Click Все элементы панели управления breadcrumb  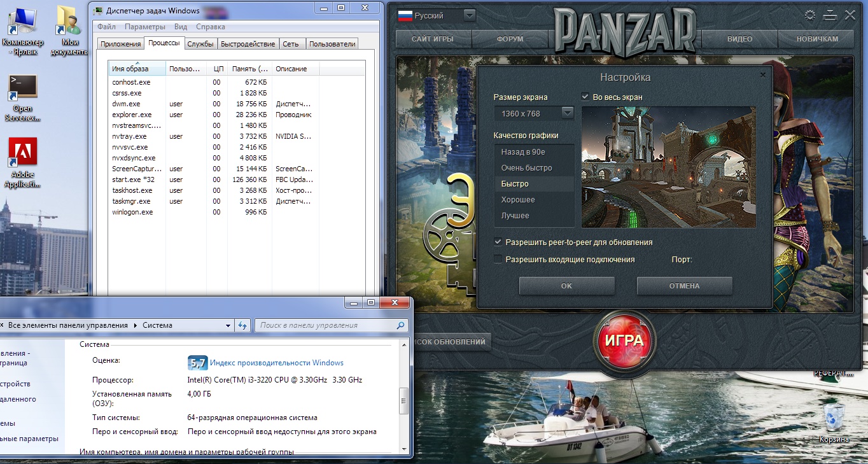[x=68, y=325]
